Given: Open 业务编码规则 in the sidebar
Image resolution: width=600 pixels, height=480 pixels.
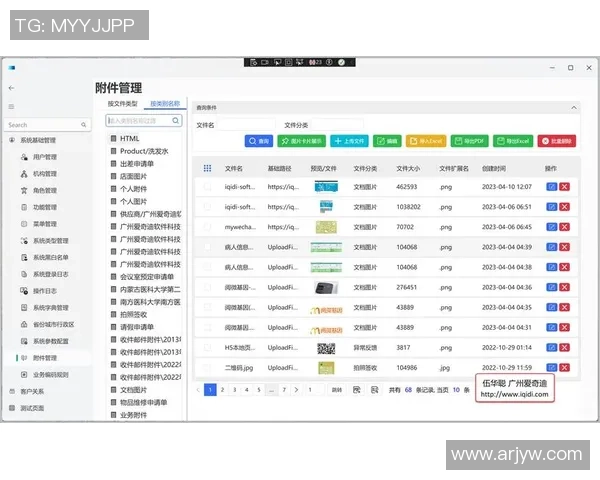Looking at the screenshot, I should point(51,375).
